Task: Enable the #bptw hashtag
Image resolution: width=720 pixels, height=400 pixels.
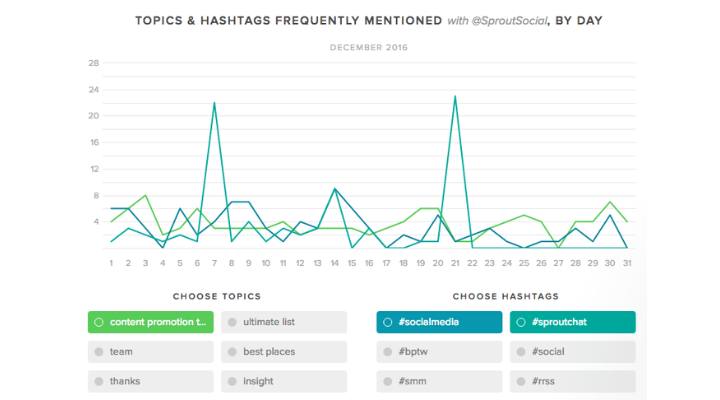Action: click(x=439, y=352)
